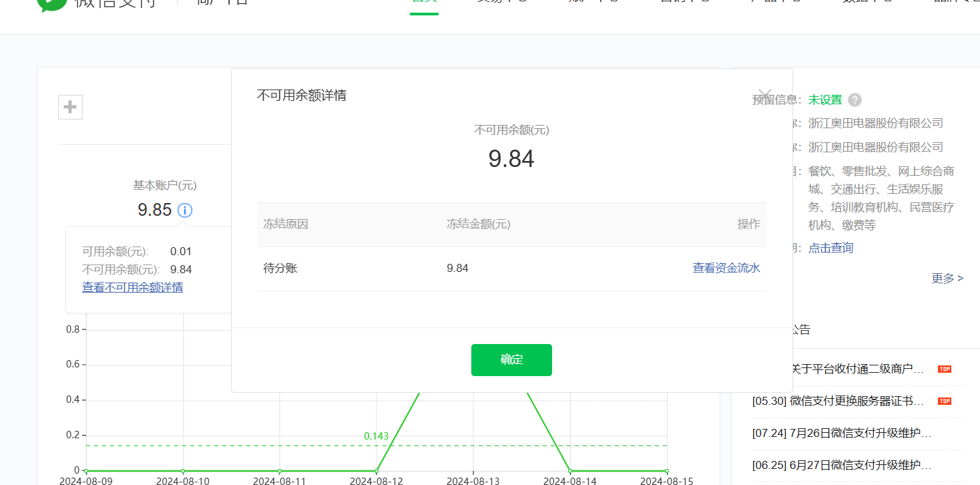Screen dimensions: 980x485
Task: Open announcement 关于平台收付通二级商户
Action: coord(857,369)
